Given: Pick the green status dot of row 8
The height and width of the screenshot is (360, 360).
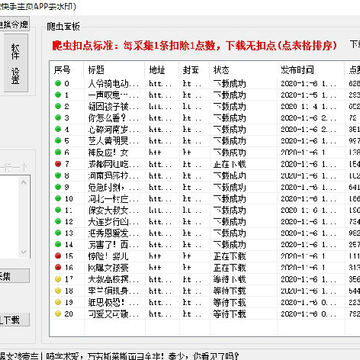Looking at the screenshot, I should click(58, 175).
